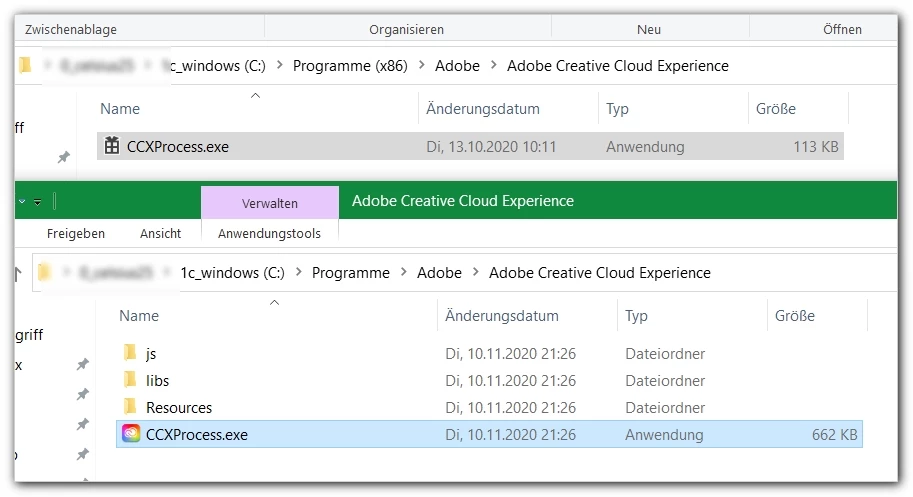Select the js folder name

(151, 353)
